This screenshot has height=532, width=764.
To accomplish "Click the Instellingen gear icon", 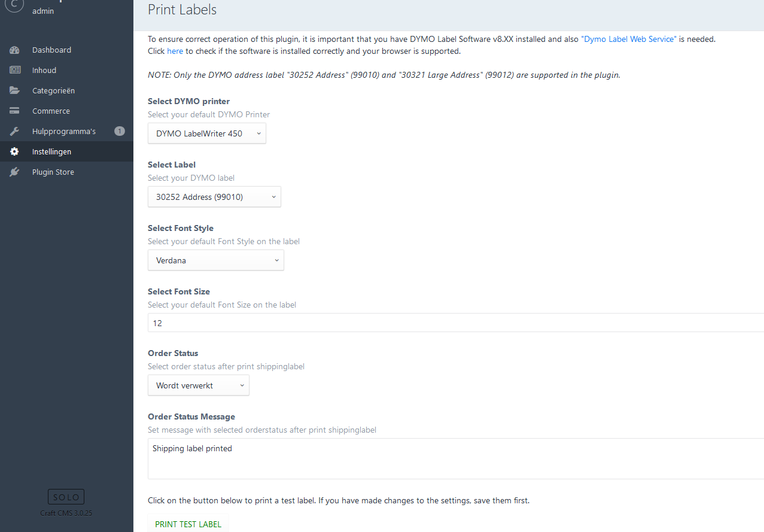I will coord(15,152).
